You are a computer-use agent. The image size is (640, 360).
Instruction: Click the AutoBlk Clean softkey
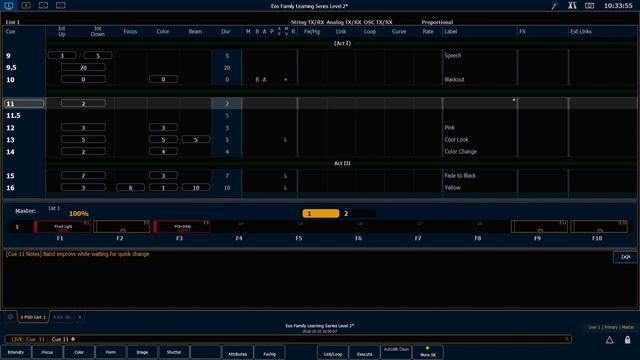pyautogui.click(x=396, y=352)
